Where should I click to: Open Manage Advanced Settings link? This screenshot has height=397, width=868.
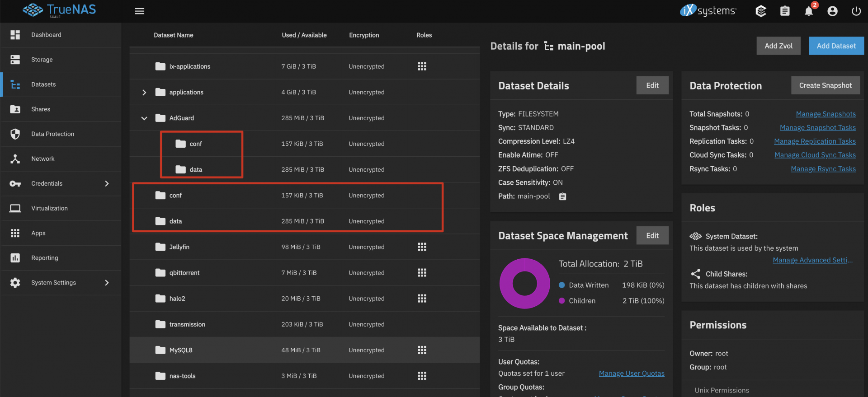point(813,260)
